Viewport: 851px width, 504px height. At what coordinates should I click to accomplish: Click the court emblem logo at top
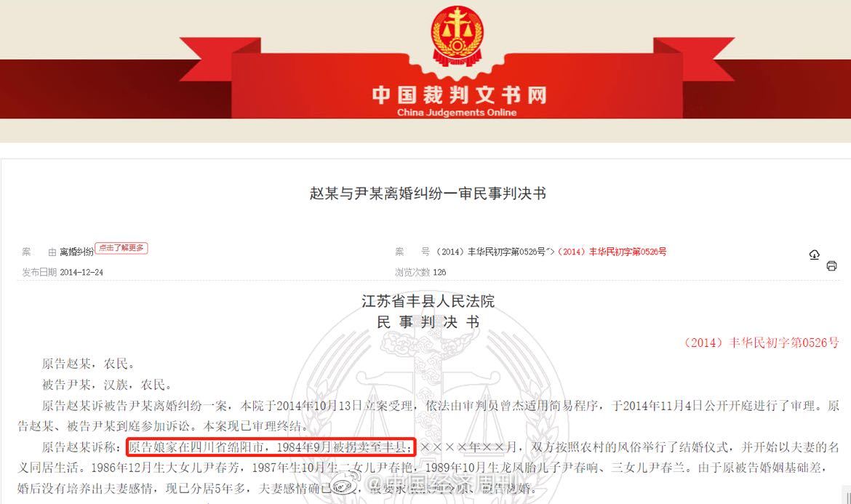457,35
